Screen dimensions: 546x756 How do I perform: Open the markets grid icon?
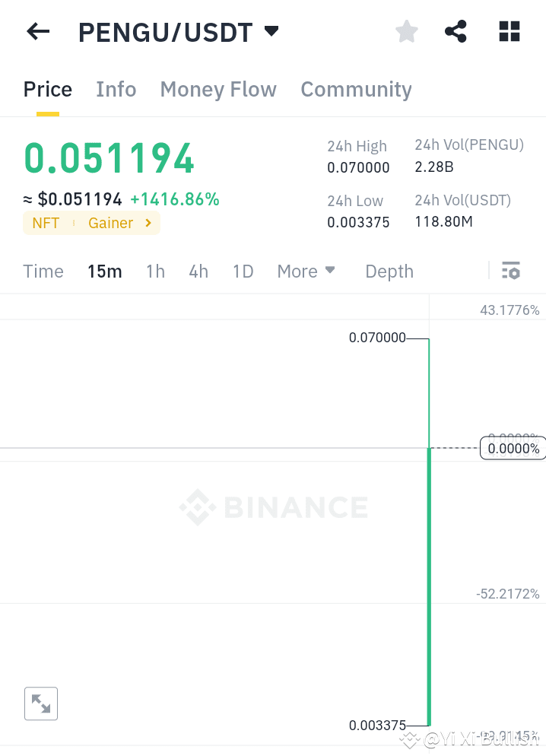click(x=508, y=31)
